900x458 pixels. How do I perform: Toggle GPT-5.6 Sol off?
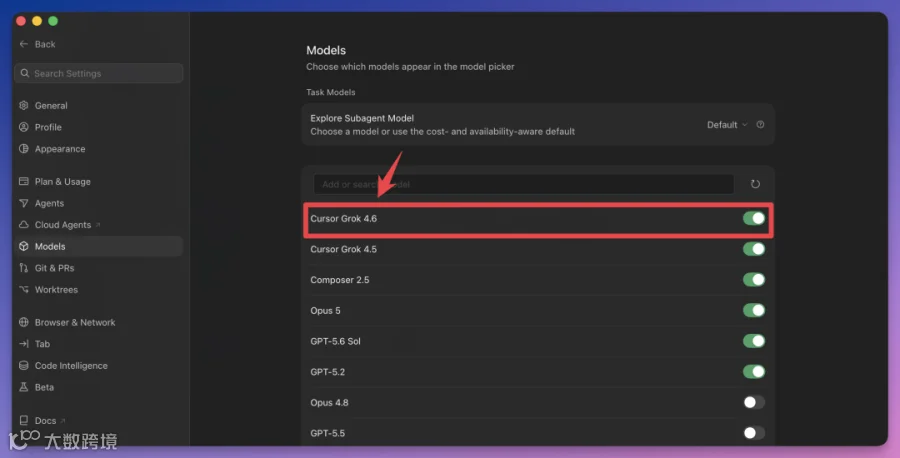pyautogui.click(x=754, y=341)
